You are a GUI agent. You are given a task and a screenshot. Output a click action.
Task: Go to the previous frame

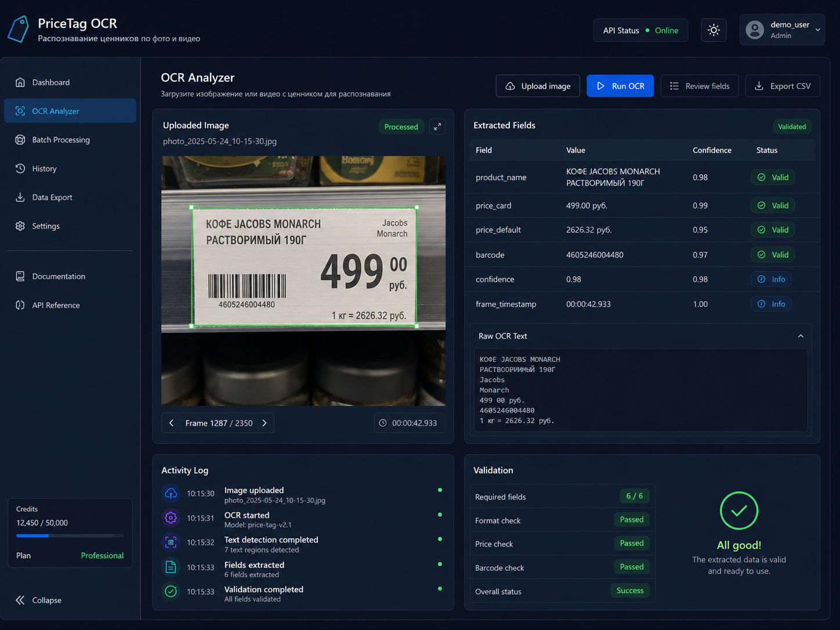pyautogui.click(x=172, y=423)
